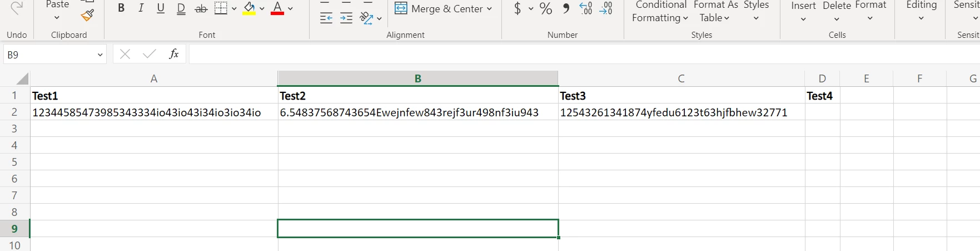Open the Paste dropdown arrow

57,18
